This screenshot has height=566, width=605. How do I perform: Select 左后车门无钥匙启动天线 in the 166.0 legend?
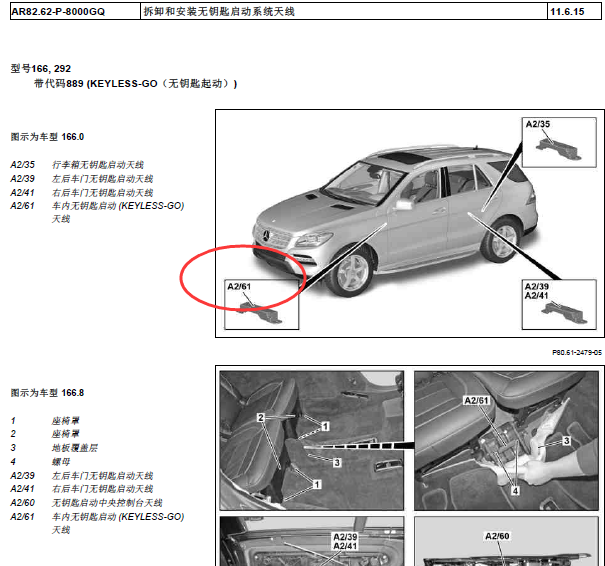(103, 179)
